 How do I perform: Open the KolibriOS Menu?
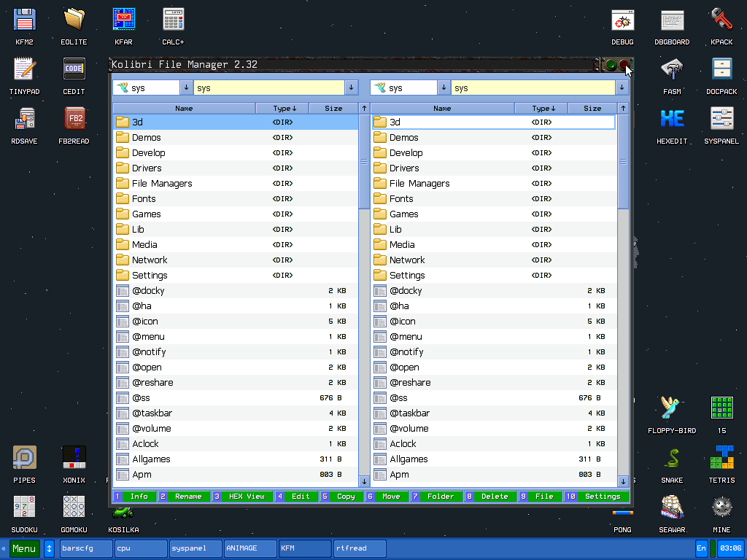24,548
